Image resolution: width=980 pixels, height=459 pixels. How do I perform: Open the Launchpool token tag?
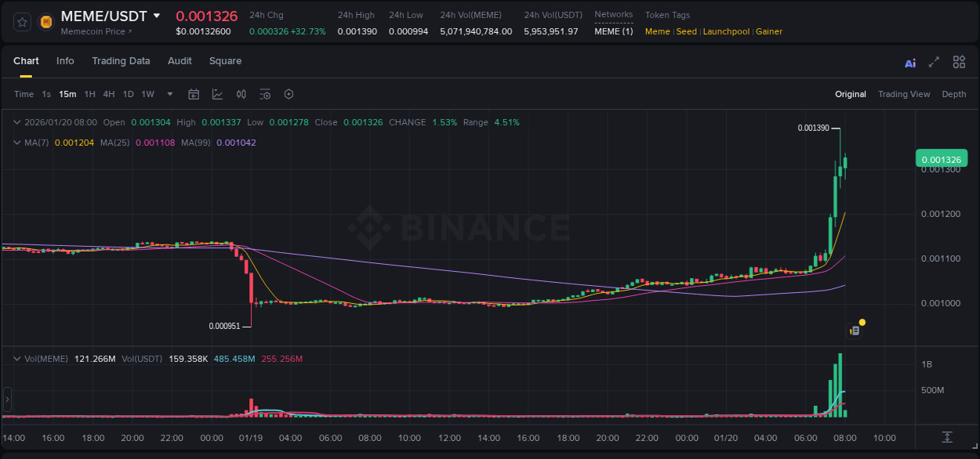coord(726,31)
